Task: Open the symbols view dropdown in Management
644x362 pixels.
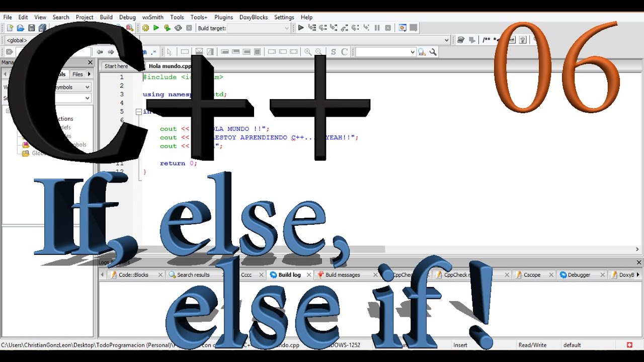Action: click(x=88, y=87)
